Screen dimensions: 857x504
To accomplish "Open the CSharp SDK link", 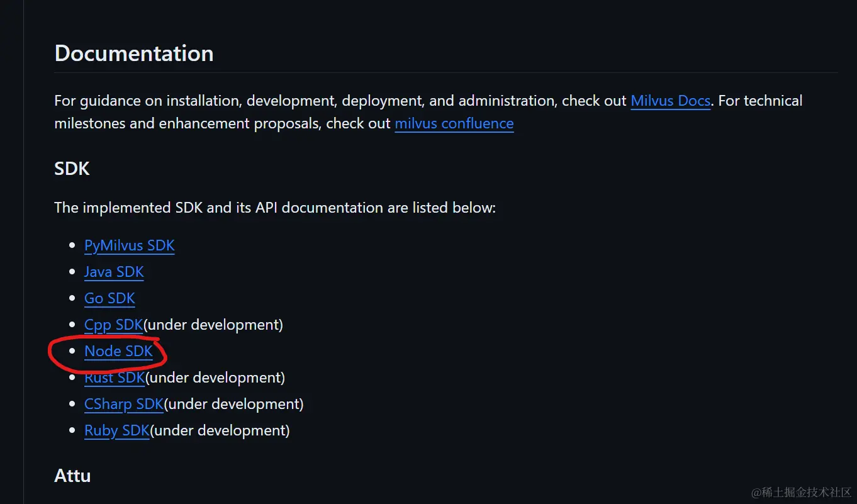I will click(124, 404).
